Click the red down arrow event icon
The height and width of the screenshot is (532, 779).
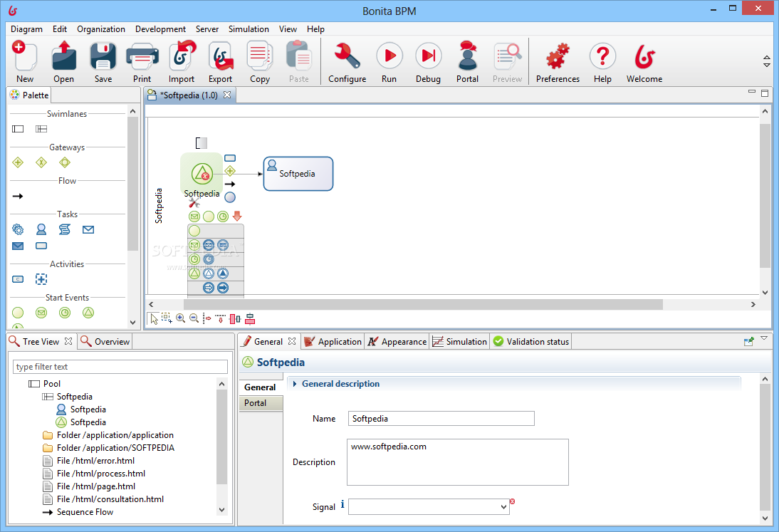coord(237,216)
